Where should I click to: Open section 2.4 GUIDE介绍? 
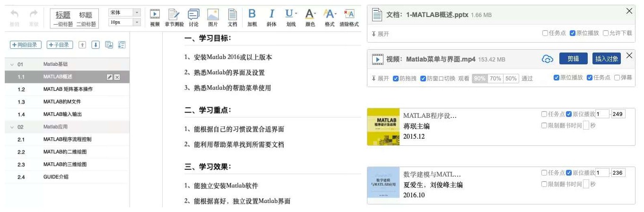pyautogui.click(x=56, y=177)
